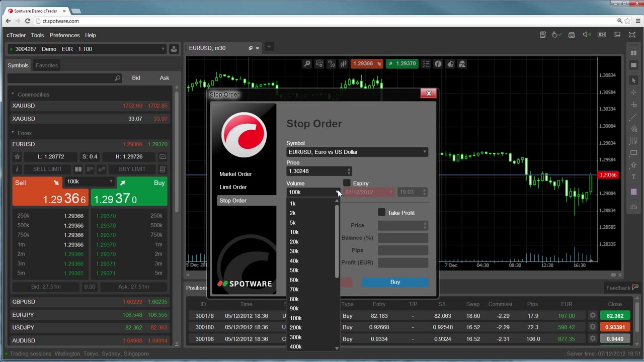Enable the Expiry checkbox
644x362 pixels.
[x=347, y=183]
